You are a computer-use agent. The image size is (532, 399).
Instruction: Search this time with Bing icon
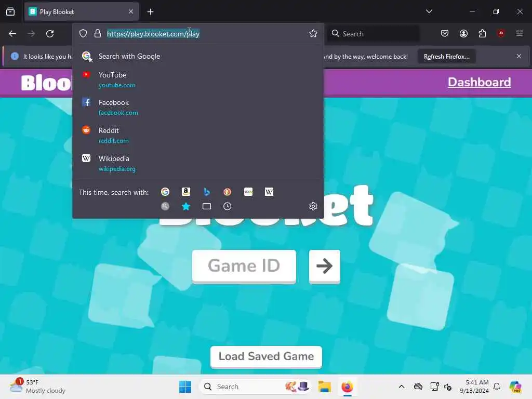(206, 192)
